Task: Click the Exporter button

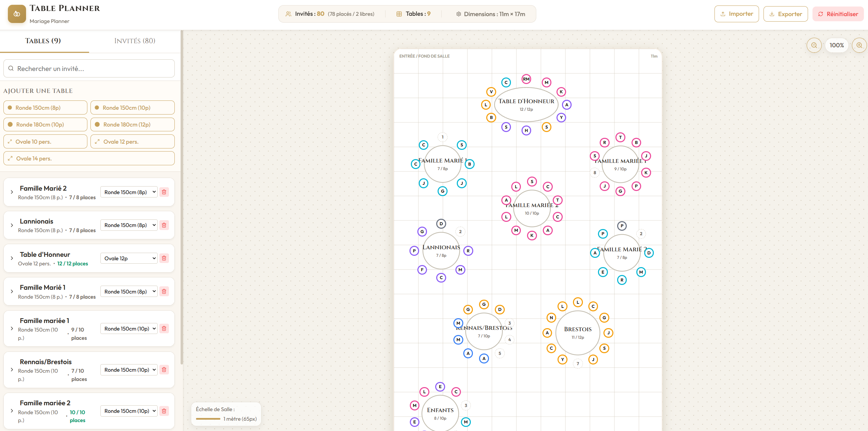Action: point(785,14)
